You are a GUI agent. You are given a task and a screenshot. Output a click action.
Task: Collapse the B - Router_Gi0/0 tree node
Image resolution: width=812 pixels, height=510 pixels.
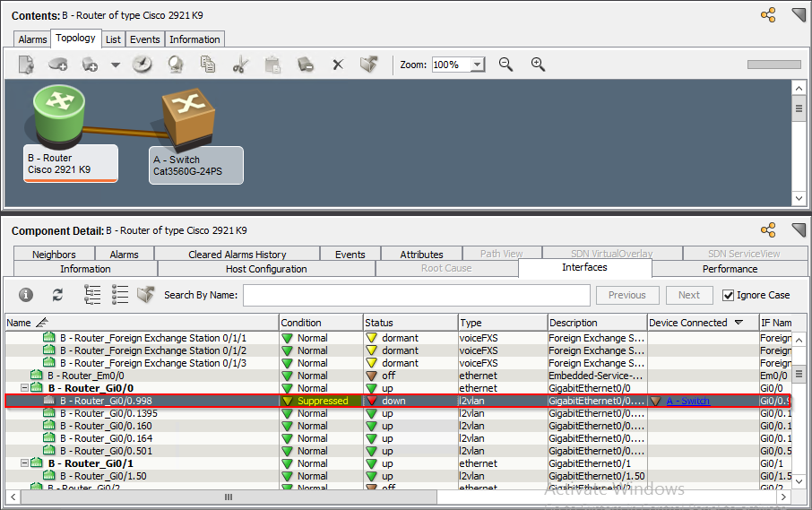[24, 388]
